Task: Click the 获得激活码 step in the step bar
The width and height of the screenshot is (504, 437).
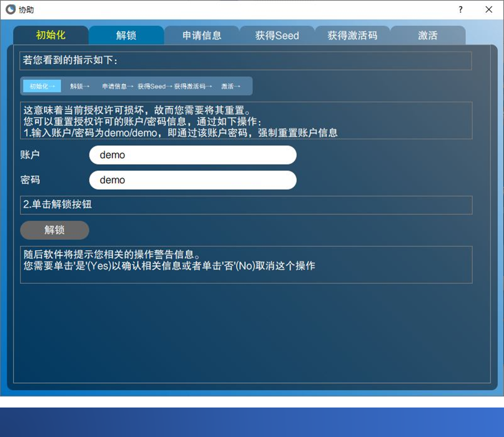Action: pos(193,86)
